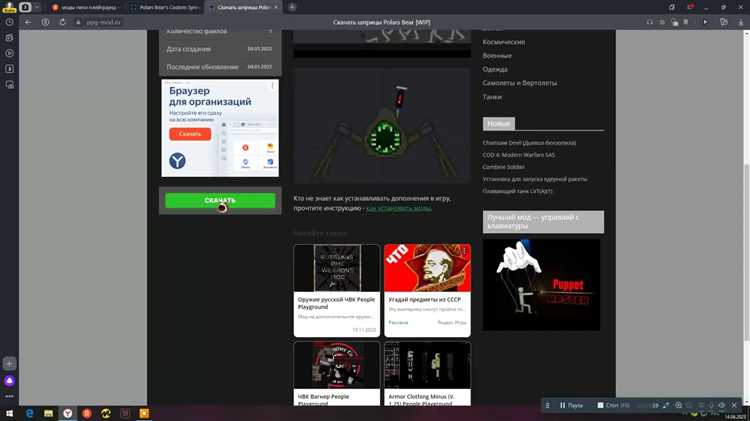Image resolution: width=750 pixels, height=421 pixels.
Task: Click the green Скачать download button
Action: tap(220, 200)
